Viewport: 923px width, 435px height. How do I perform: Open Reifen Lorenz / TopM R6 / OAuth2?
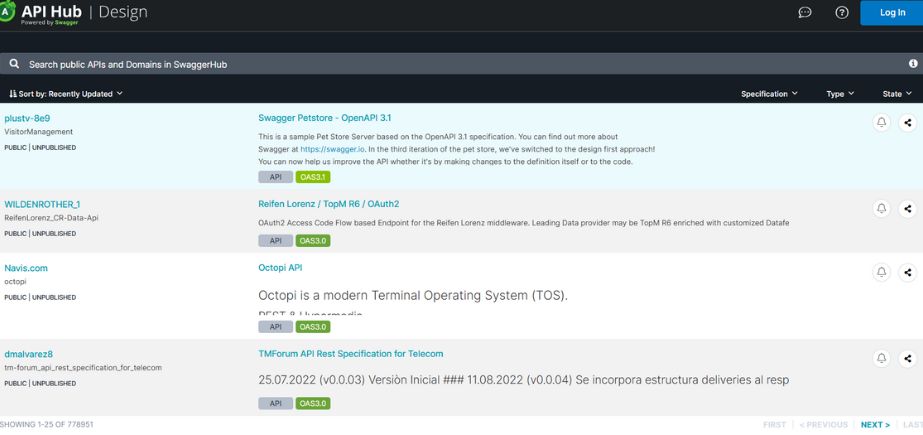(328, 204)
